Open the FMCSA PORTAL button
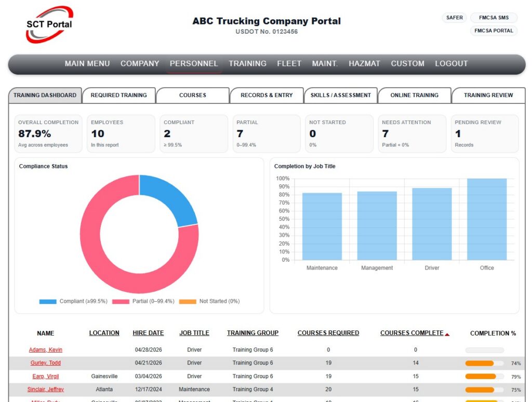Viewport: 532px width, 402px height. 494,31
